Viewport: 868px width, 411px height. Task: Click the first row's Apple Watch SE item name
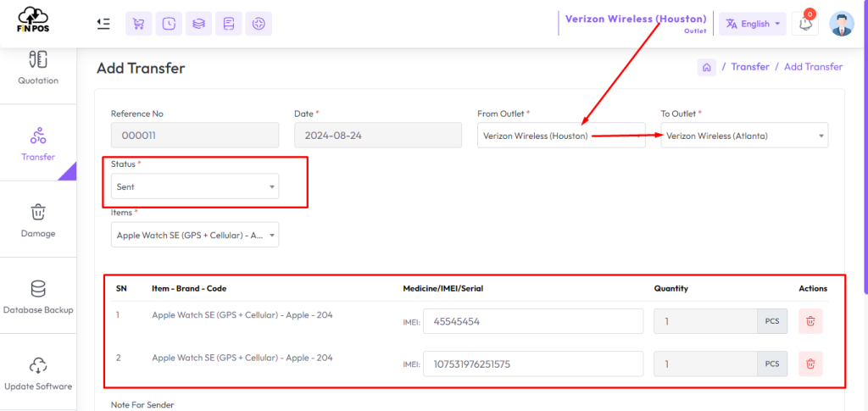[242, 315]
